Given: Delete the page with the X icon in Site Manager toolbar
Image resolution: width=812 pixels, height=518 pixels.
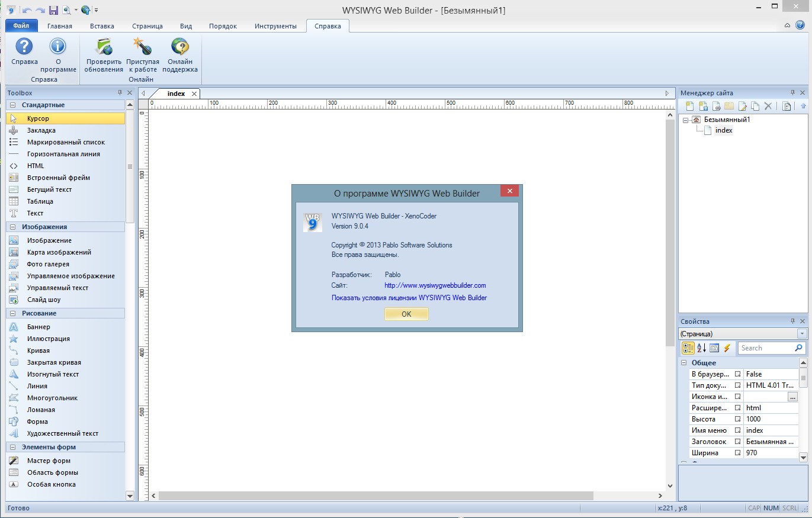Looking at the screenshot, I should [768, 106].
